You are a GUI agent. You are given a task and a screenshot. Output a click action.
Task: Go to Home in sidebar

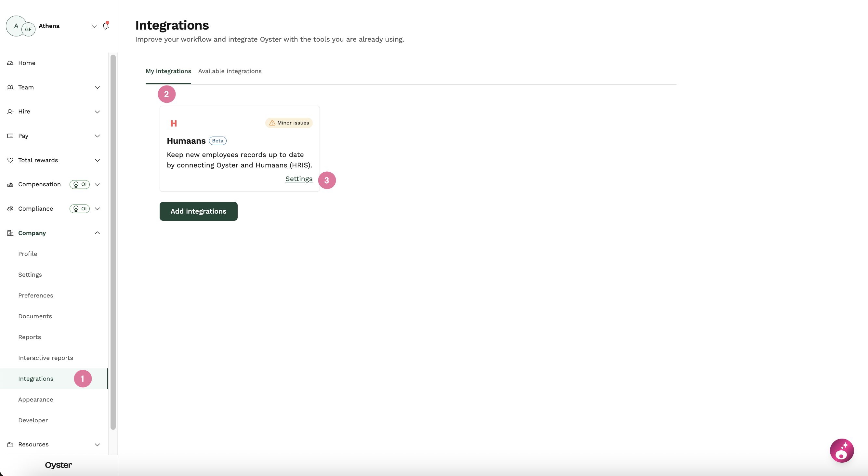[x=27, y=63]
